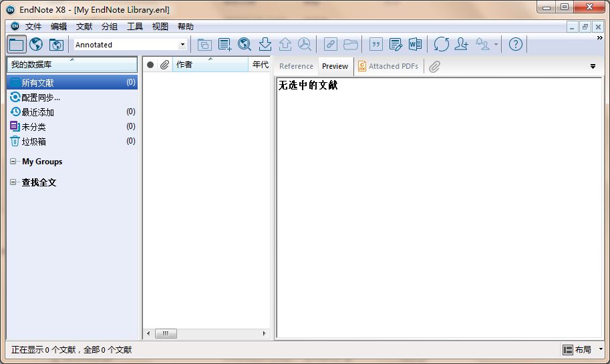This screenshot has width=610, height=364.
Task: Sort by 年代 column header
Action: point(259,65)
